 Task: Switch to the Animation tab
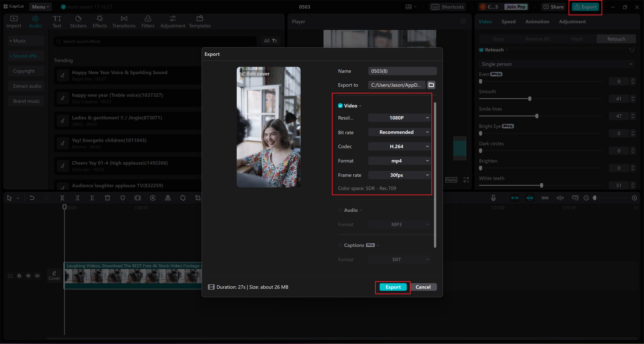pos(537,22)
